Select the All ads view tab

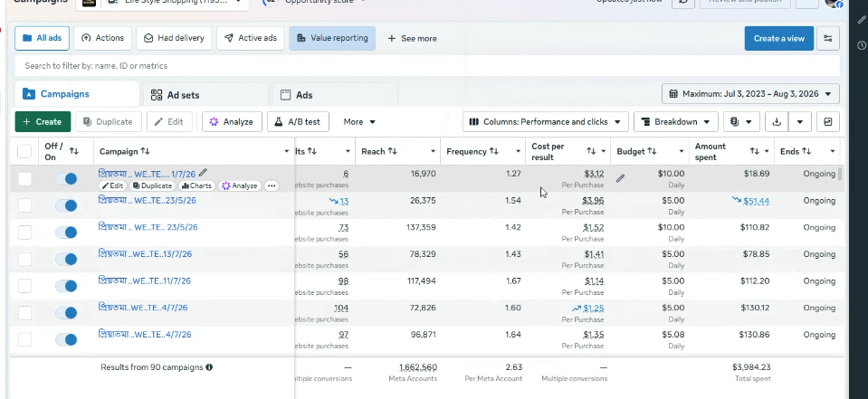42,38
